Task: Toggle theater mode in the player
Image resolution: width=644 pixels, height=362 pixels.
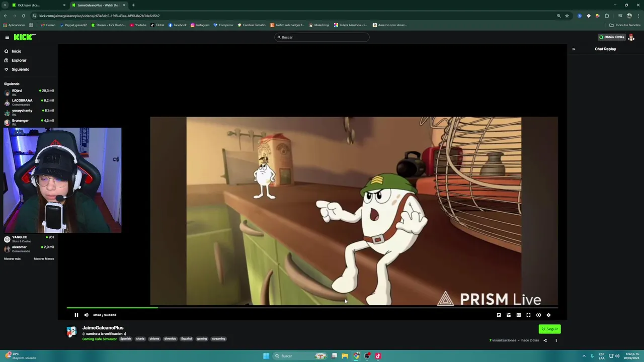Action: pos(519,315)
